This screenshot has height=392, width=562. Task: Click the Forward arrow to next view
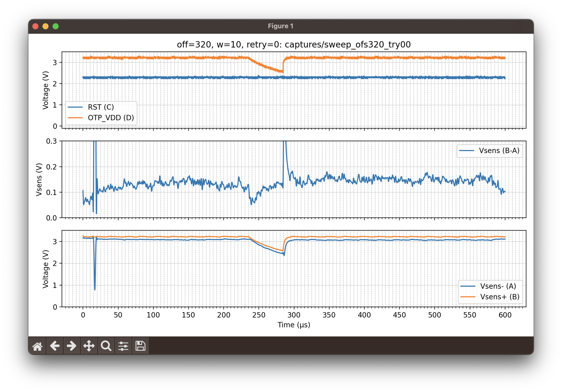click(x=72, y=346)
